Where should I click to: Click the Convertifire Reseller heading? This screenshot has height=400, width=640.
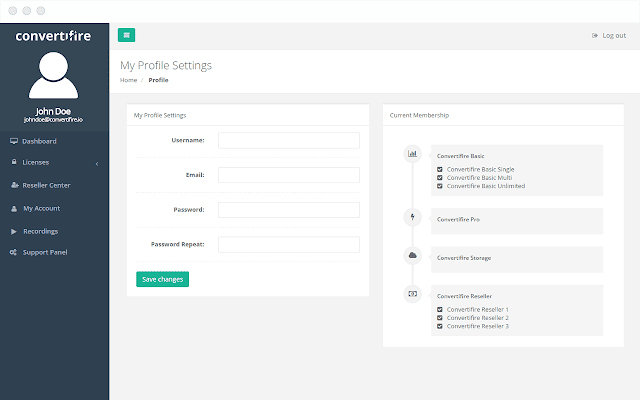[x=464, y=296]
